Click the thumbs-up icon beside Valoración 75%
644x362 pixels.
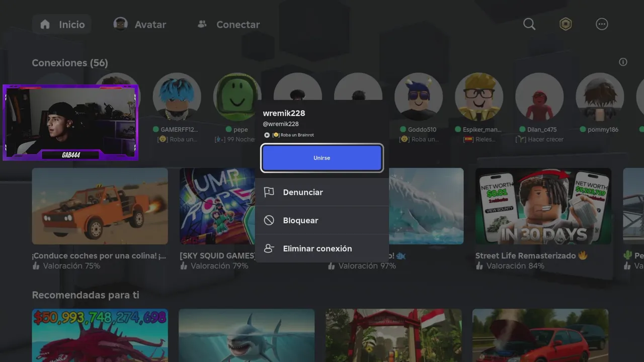point(36,266)
